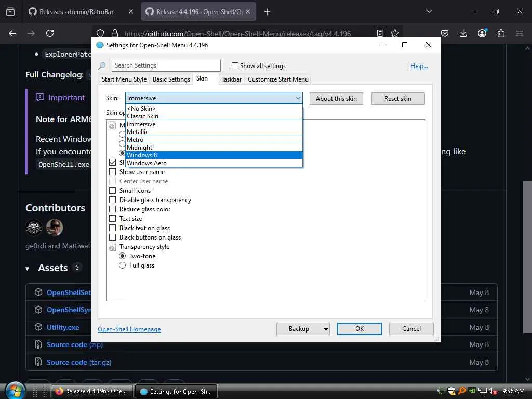This screenshot has height=399, width=532.
Task: Enable Black text on glass
Action: [x=113, y=228]
